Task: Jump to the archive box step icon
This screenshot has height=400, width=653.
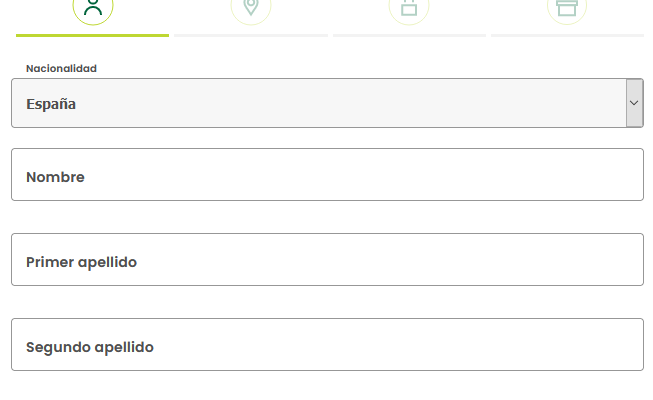Action: [567, 8]
